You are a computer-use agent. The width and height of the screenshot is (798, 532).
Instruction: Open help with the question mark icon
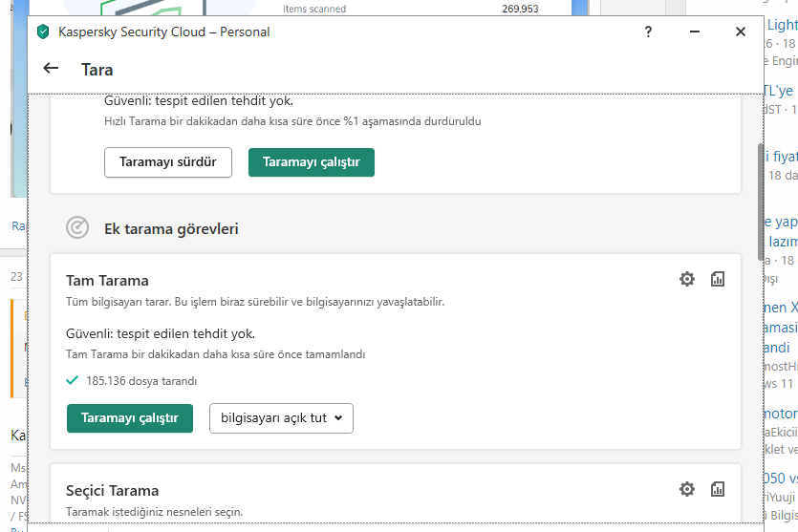[648, 32]
